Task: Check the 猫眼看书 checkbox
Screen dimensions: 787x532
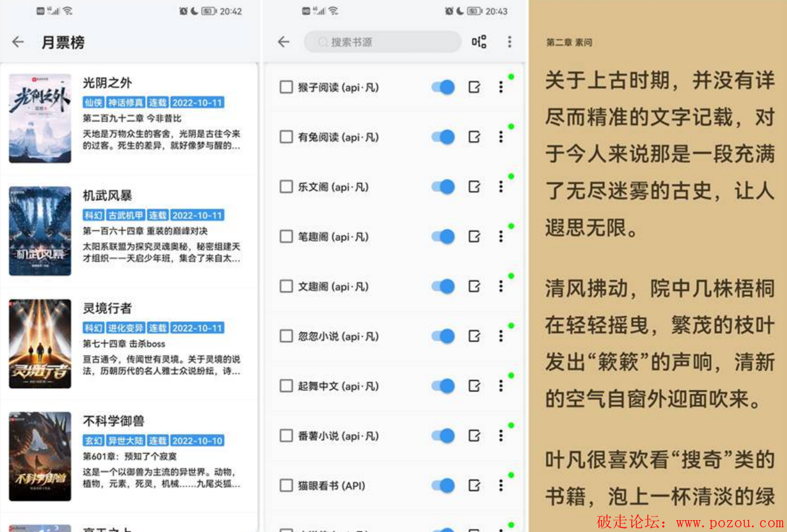Action: [x=286, y=485]
